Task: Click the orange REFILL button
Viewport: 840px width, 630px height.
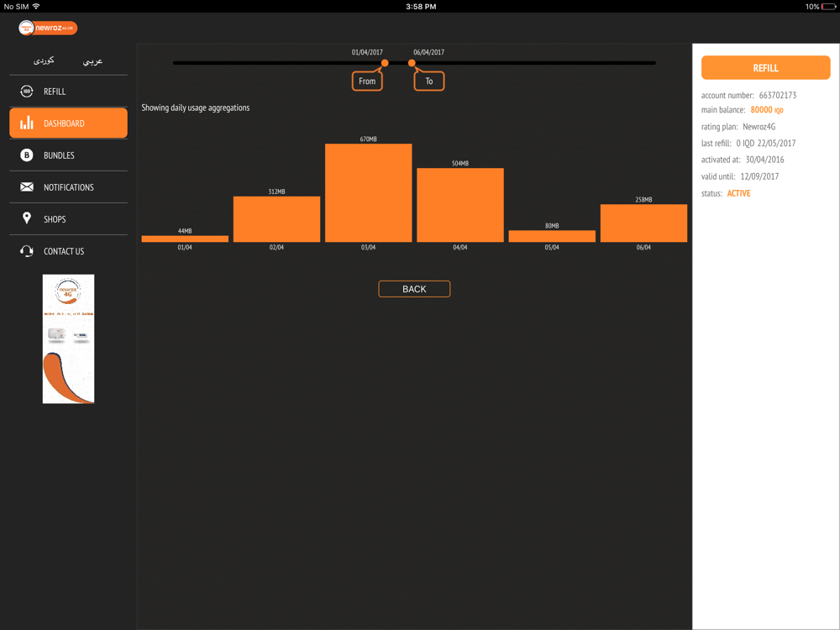Action: [x=765, y=68]
